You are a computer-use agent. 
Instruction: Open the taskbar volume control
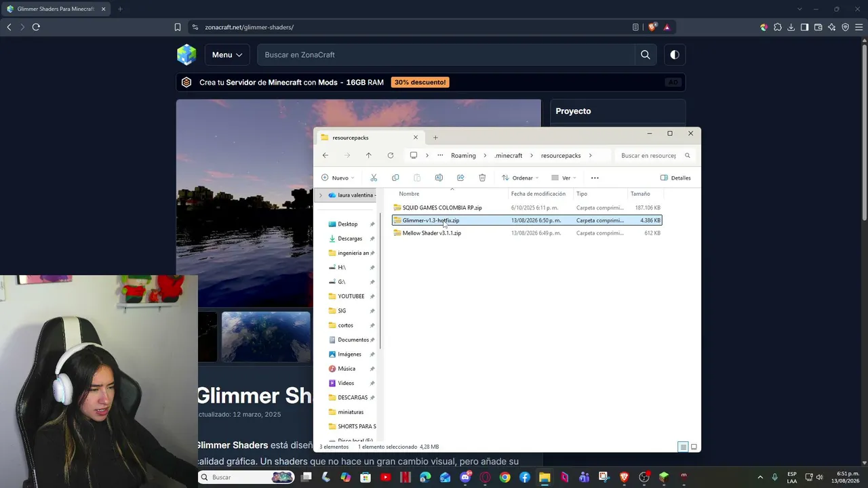[821, 477]
